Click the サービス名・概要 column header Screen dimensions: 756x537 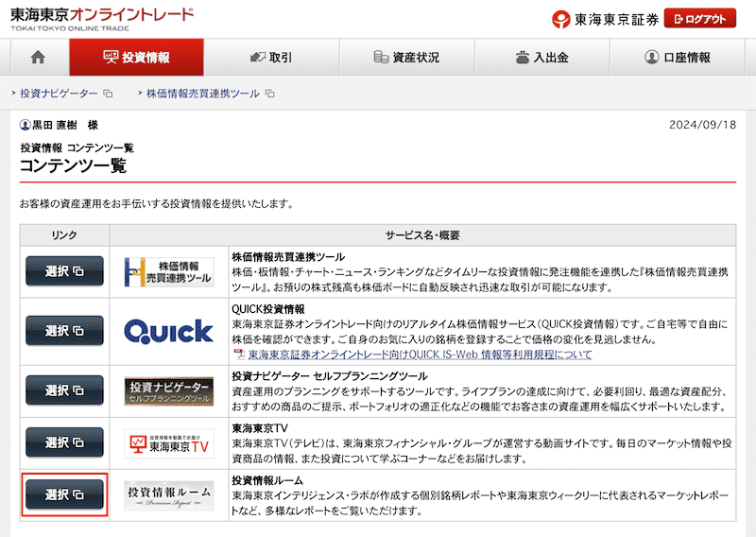point(422,235)
